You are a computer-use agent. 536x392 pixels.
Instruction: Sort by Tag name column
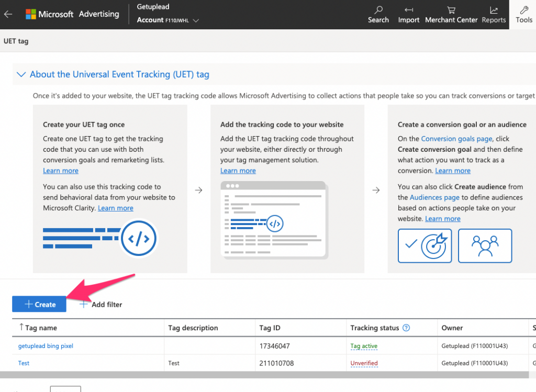(x=38, y=328)
